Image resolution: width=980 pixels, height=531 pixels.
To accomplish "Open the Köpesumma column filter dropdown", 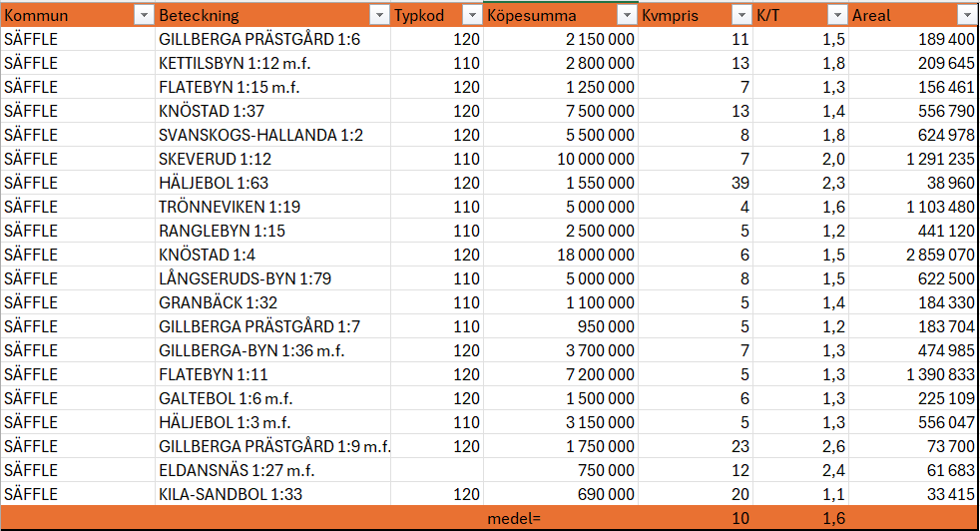I will [x=627, y=15].
